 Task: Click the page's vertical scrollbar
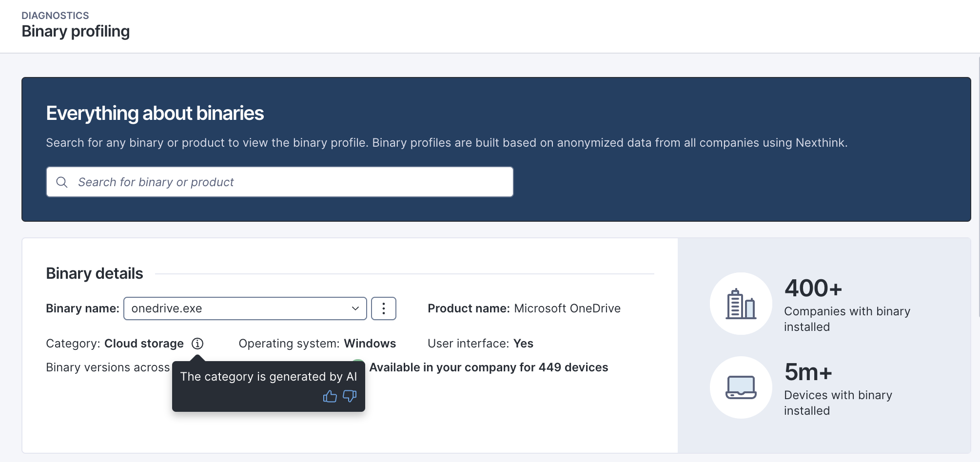point(978,185)
